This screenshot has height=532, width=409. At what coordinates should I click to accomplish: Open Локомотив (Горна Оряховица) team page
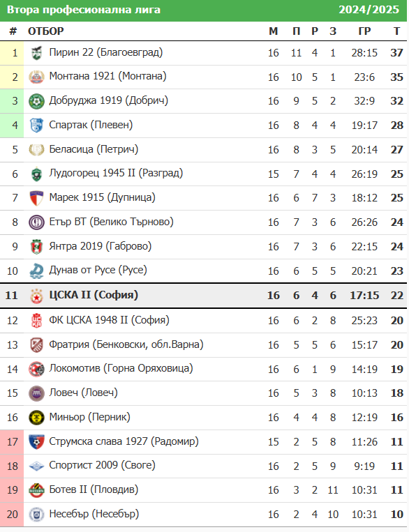pos(121,368)
